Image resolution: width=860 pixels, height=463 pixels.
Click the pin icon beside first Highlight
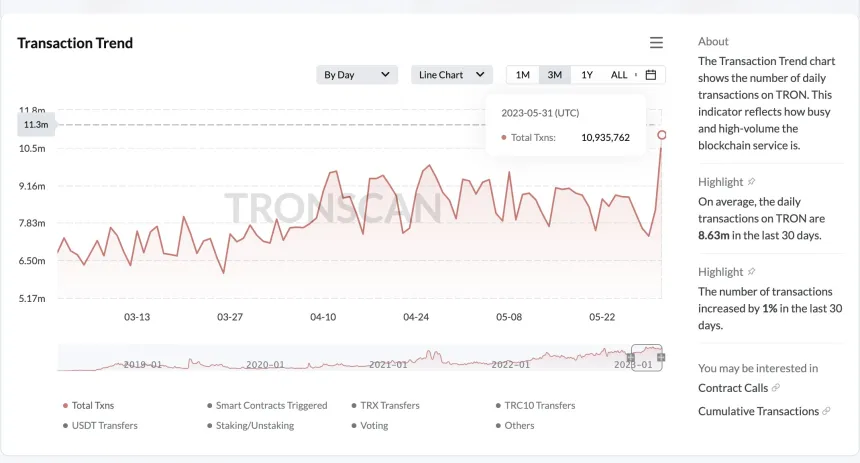tap(752, 182)
